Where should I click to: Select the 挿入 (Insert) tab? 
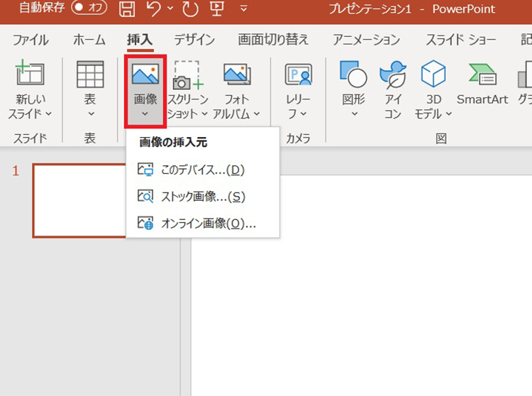pyautogui.click(x=140, y=40)
